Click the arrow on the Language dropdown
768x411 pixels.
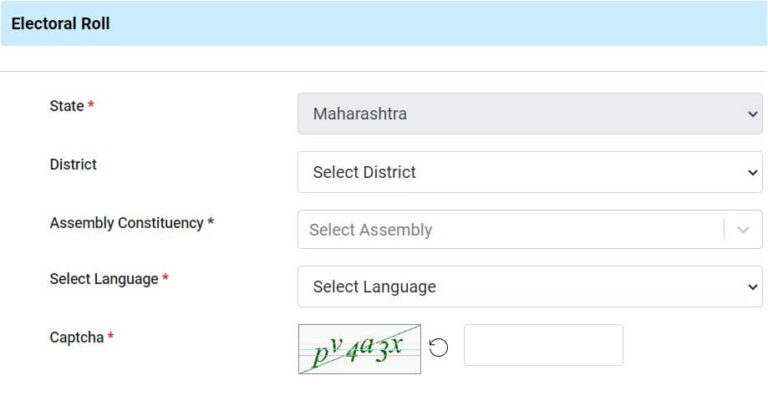(753, 287)
